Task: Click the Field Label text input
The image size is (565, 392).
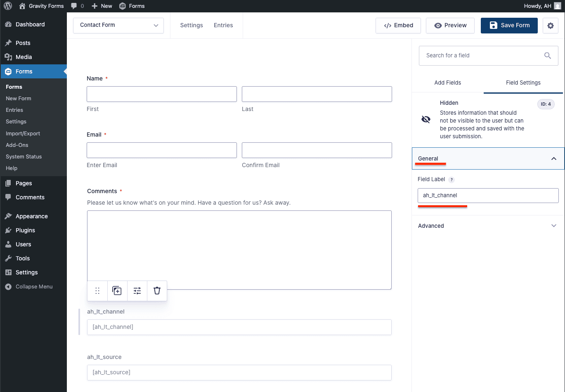Action: point(488,196)
